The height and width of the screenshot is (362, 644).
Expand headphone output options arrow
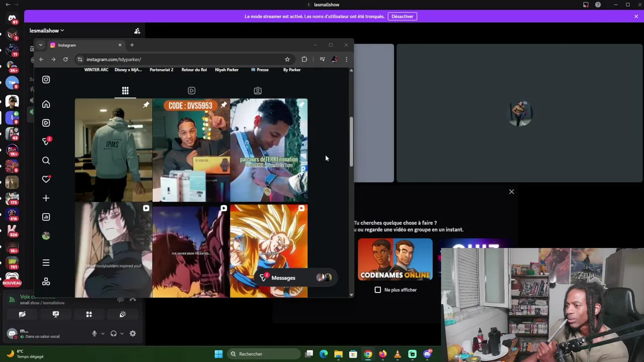tap(122, 333)
